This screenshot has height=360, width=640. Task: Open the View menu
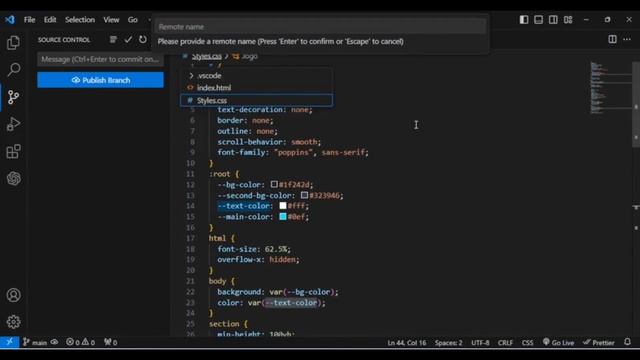[x=111, y=20]
